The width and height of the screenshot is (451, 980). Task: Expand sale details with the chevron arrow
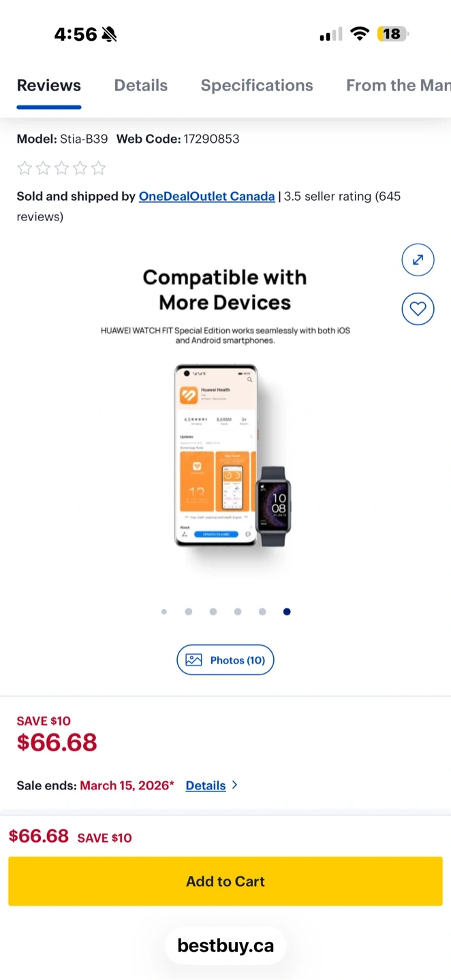coord(235,785)
